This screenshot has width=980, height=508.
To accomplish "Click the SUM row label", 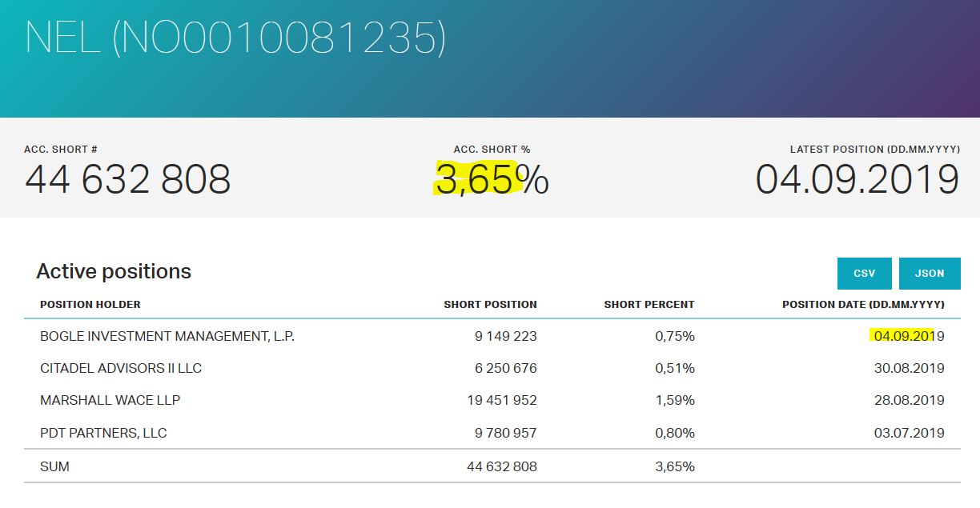I will (54, 466).
